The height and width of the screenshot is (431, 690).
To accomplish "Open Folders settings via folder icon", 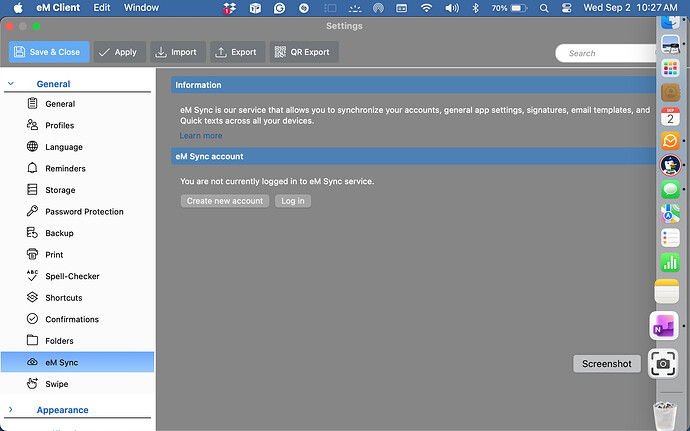I will click(x=32, y=341).
